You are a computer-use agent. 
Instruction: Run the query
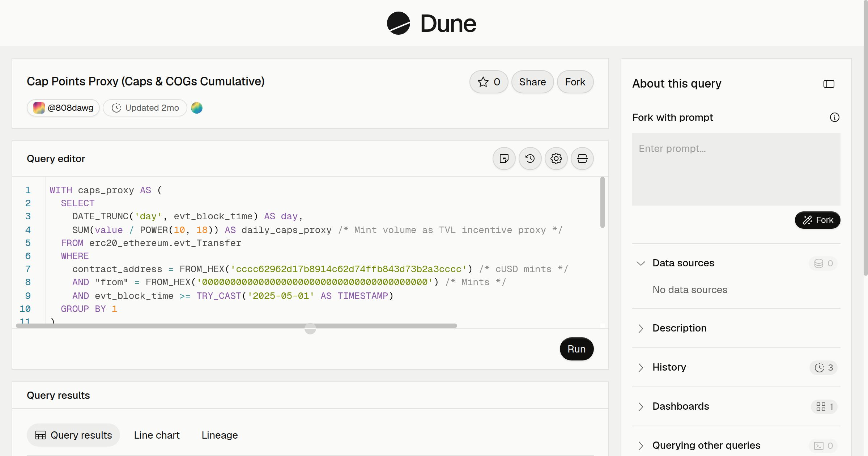576,349
